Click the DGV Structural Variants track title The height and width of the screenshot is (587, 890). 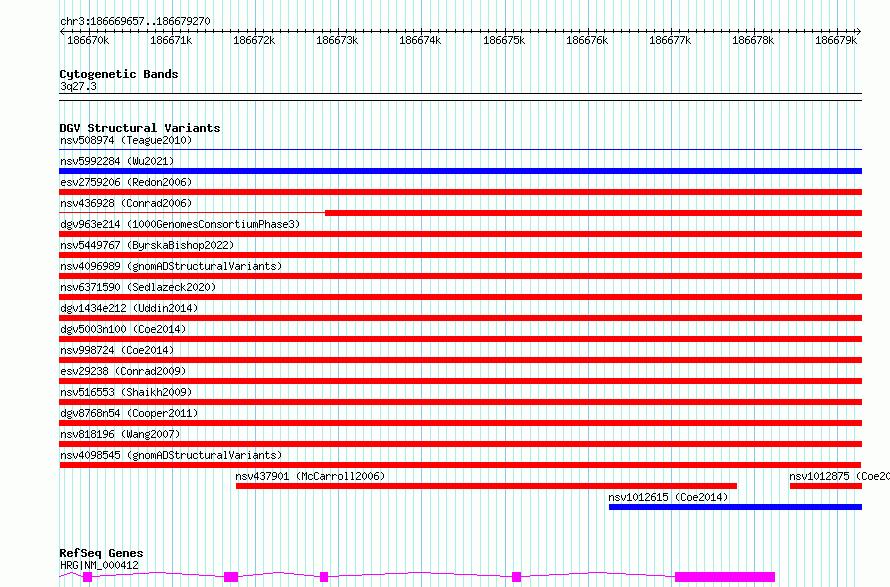(140, 128)
